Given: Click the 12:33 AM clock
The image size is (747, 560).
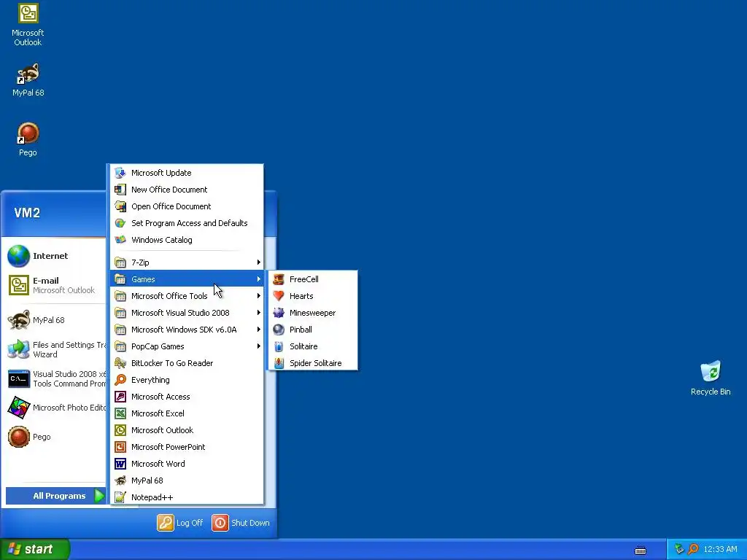Looking at the screenshot, I should tap(720, 549).
